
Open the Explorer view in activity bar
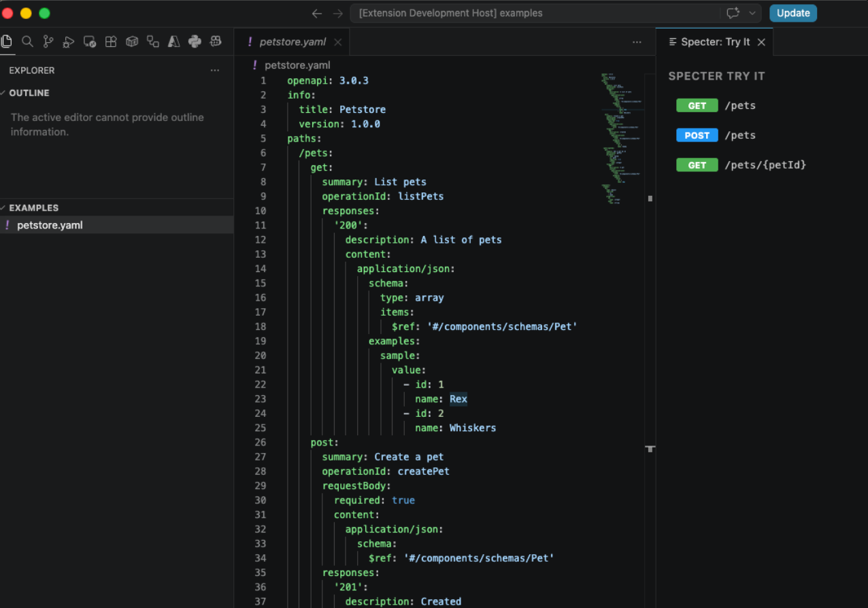coord(6,41)
